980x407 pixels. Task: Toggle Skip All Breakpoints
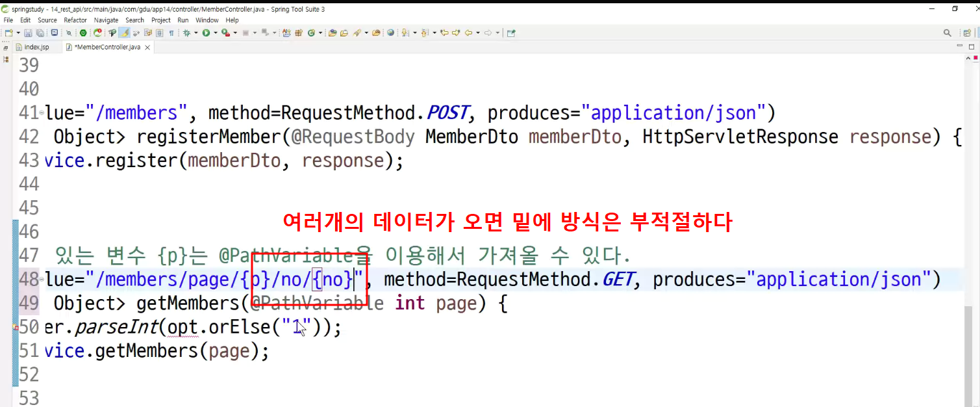point(69,33)
